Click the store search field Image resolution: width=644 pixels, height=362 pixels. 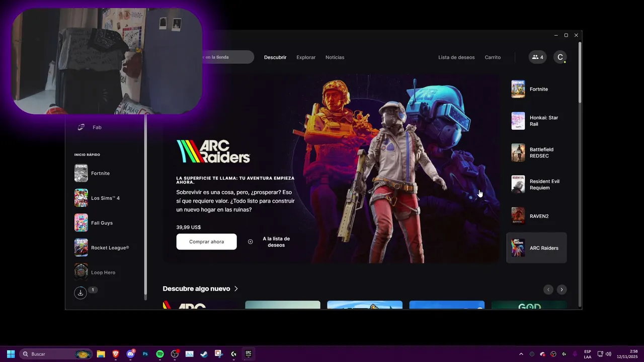(x=227, y=57)
